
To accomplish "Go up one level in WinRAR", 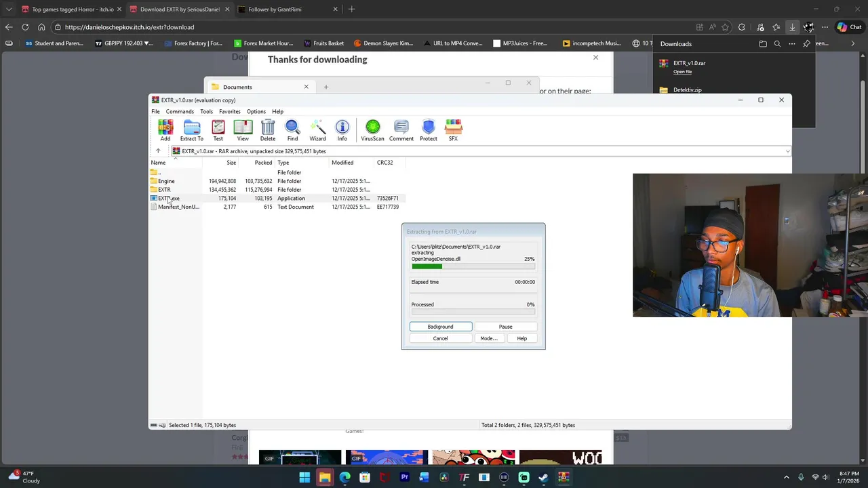I will tap(158, 151).
